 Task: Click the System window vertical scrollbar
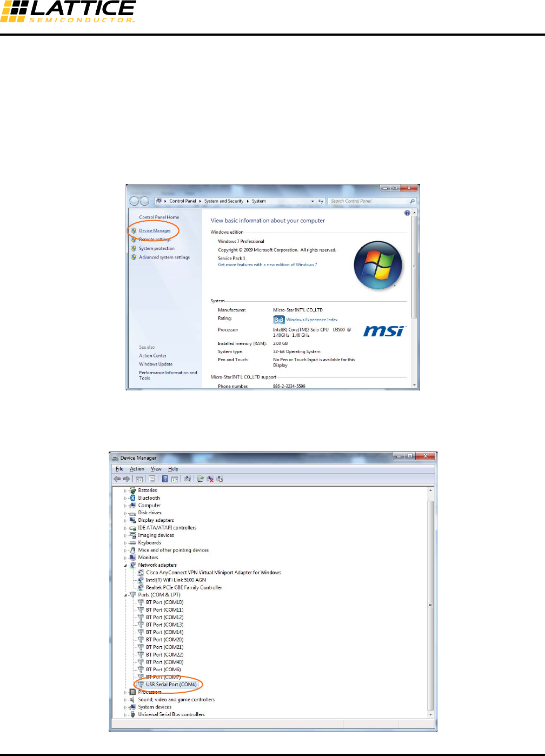tap(415, 299)
